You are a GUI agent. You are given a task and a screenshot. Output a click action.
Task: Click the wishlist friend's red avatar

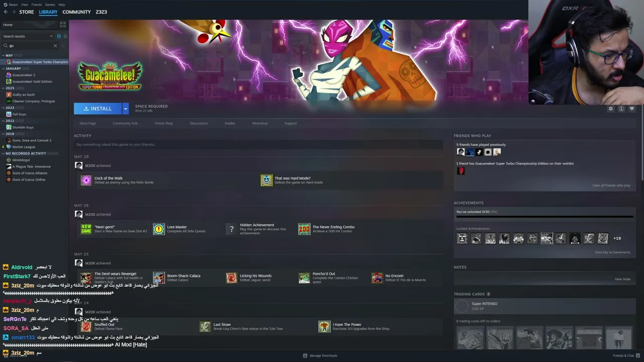pyautogui.click(x=460, y=171)
